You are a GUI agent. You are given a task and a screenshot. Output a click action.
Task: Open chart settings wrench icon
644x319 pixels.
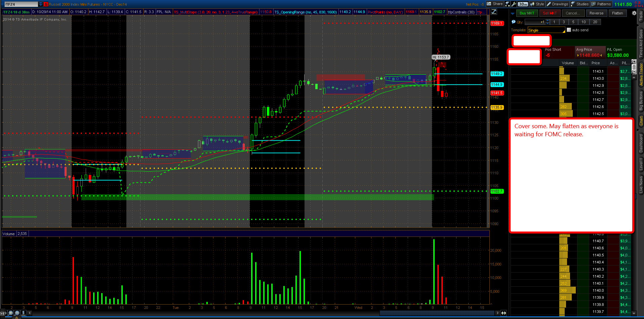click(514, 4)
